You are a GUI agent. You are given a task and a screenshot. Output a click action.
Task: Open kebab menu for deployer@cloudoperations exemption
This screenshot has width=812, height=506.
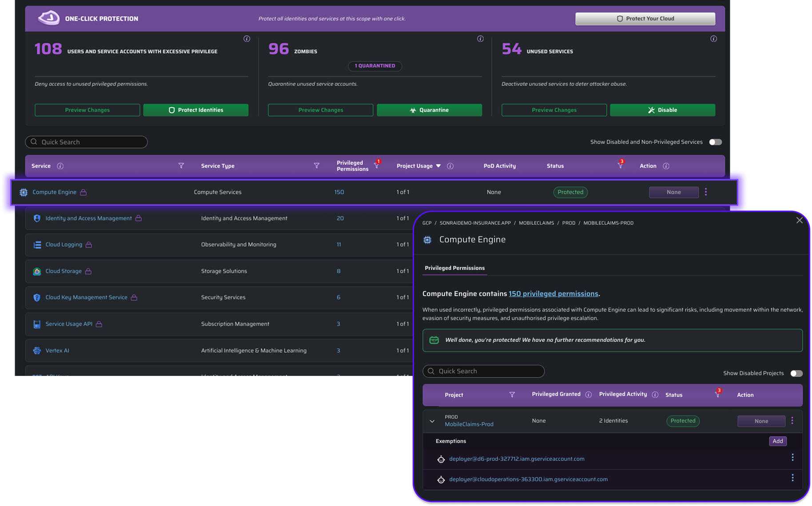click(x=792, y=478)
